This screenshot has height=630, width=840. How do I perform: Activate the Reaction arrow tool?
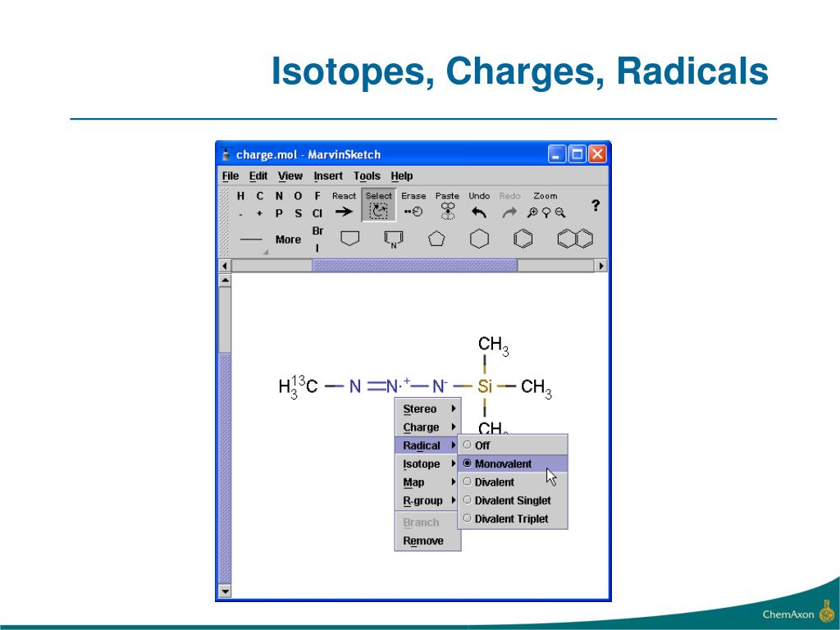[344, 205]
